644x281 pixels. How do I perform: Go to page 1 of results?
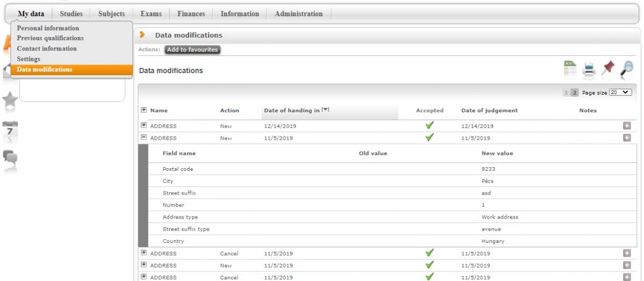point(565,92)
